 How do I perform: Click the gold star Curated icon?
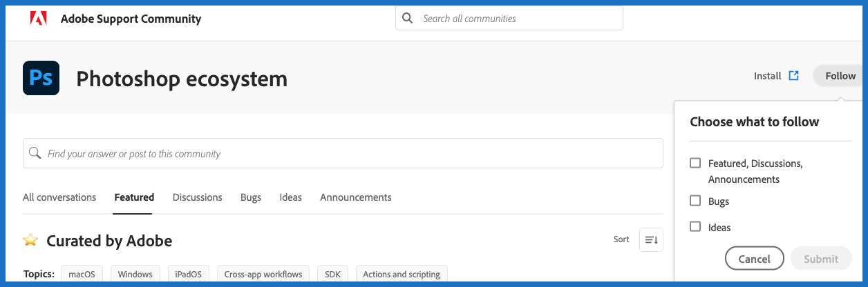[x=30, y=240]
